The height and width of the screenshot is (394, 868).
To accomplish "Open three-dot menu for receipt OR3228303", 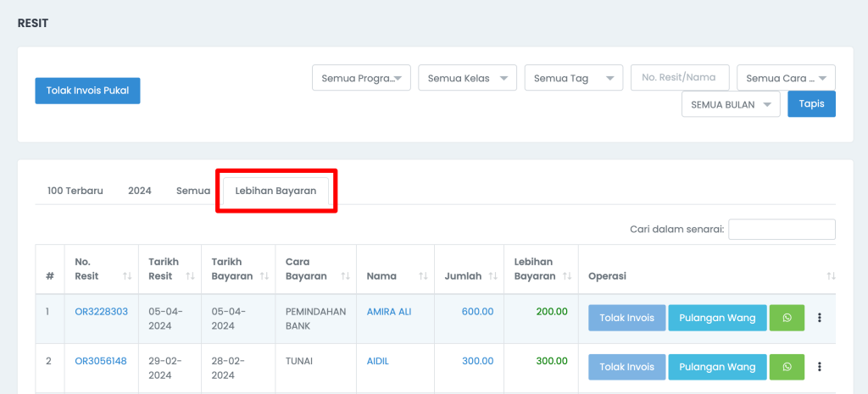I will pos(820,318).
